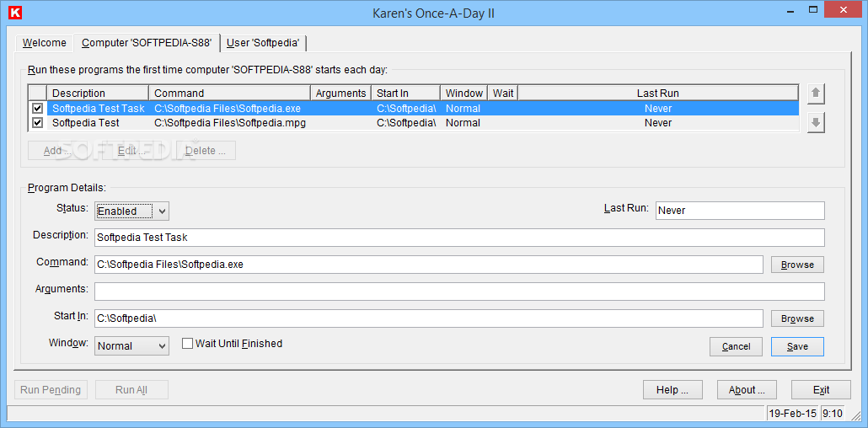Switch to the Welcome tab
This screenshot has height=428, width=868.
point(45,43)
